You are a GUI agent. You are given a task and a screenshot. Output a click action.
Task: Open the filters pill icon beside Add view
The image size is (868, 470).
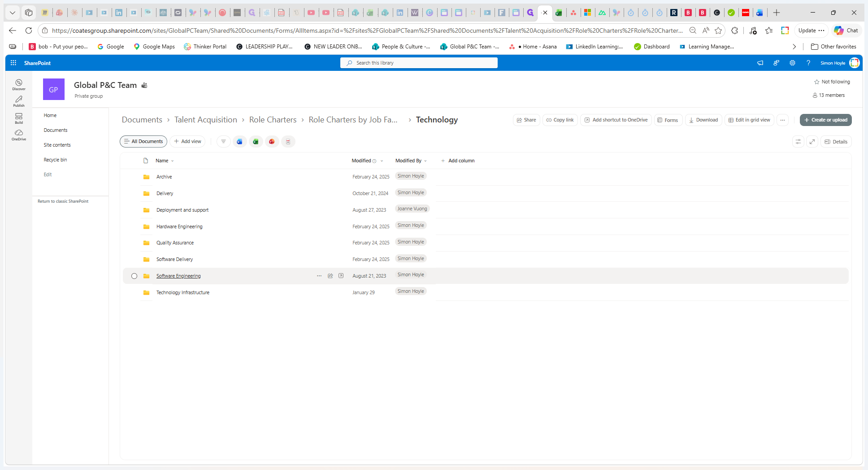click(223, 142)
